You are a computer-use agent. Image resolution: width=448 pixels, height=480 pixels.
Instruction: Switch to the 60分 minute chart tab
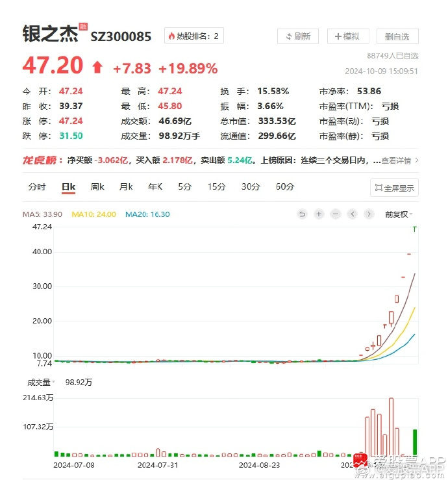click(x=285, y=187)
